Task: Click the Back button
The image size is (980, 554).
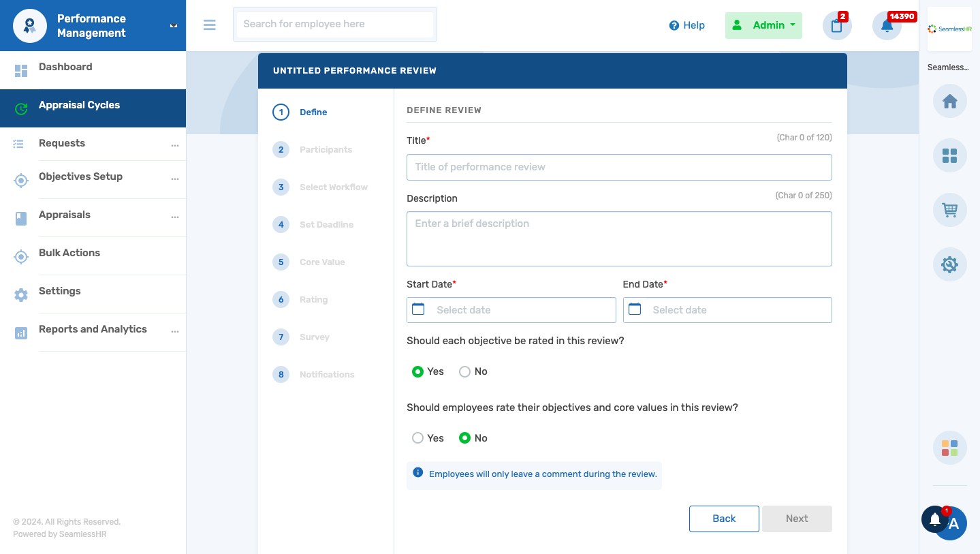Action: (x=724, y=519)
